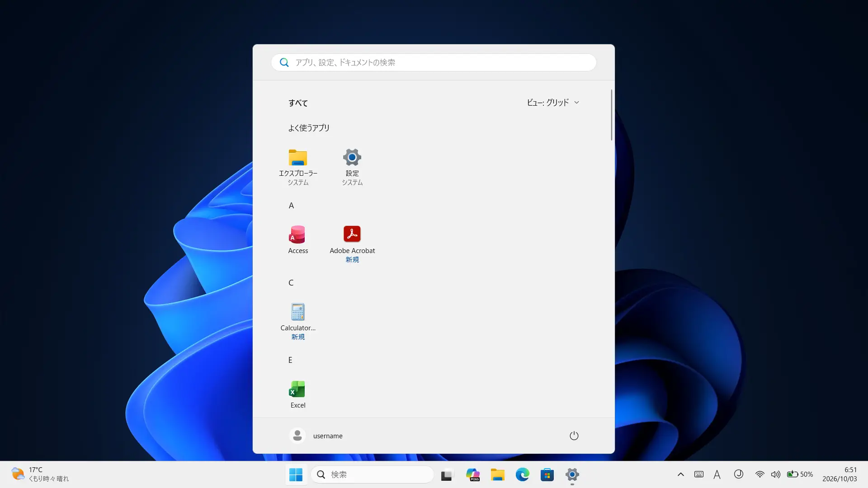The image size is (868, 488).
Task: Open the volume speaker tray icon
Action: 775,474
